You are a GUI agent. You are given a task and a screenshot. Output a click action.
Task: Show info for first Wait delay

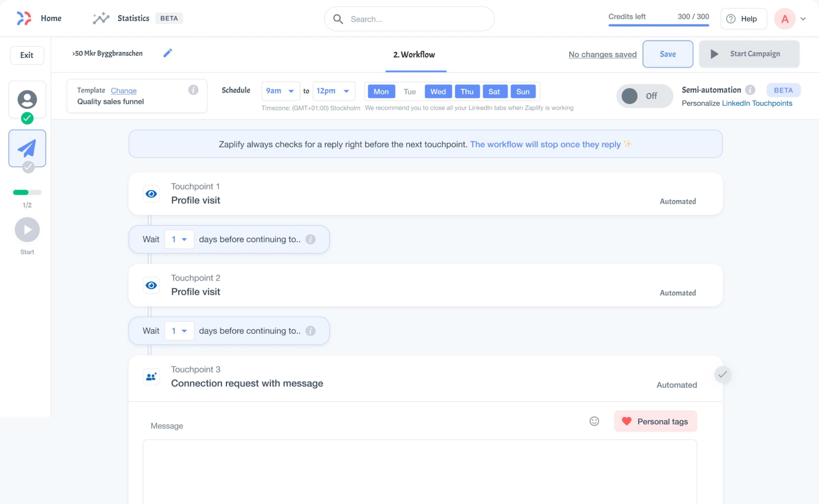(311, 239)
